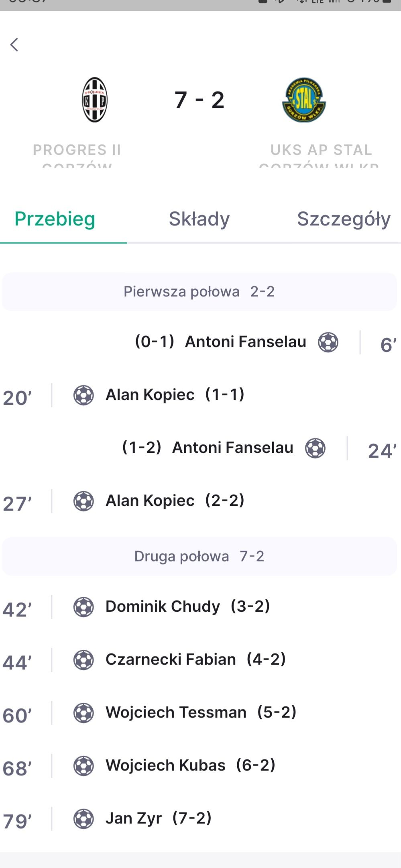This screenshot has height=868, width=401.
Task: Select Alan Kopiec (2-2) goal entry
Action: (x=175, y=501)
